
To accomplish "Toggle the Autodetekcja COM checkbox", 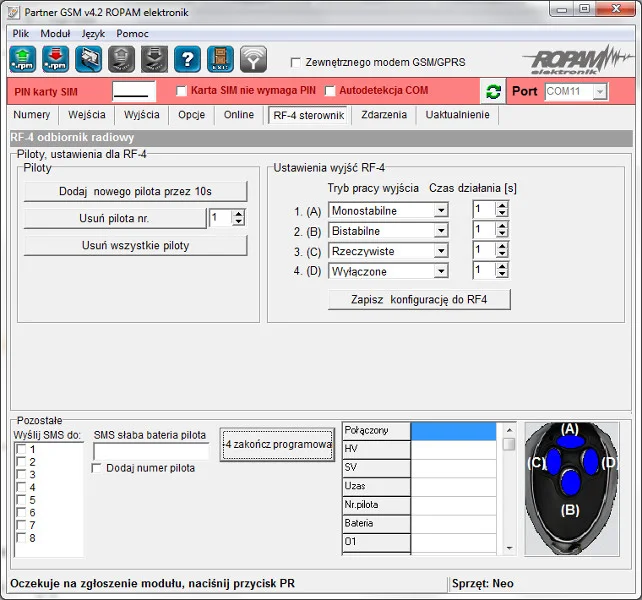I will (x=330, y=91).
